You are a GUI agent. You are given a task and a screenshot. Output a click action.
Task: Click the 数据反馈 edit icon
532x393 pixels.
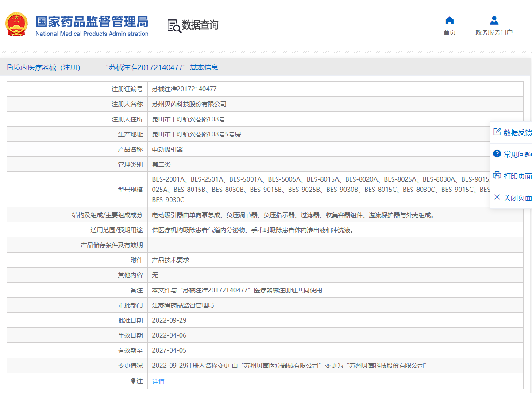pos(497,132)
